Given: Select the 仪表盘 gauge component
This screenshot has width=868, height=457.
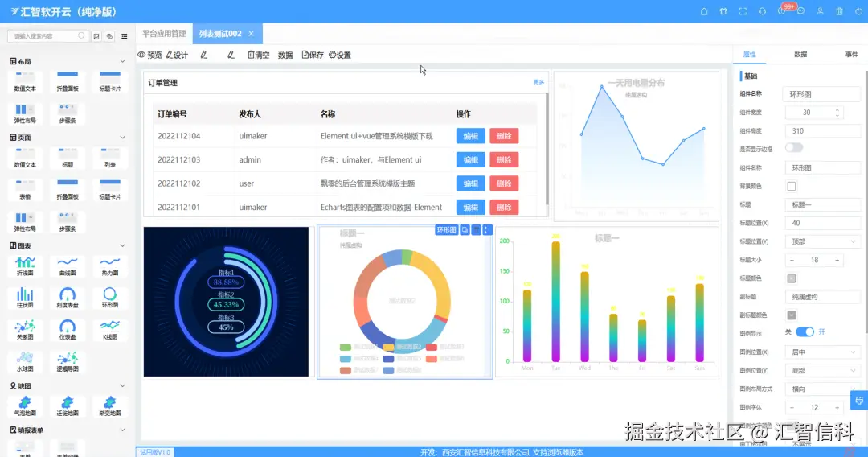Looking at the screenshot, I should click(x=68, y=330).
